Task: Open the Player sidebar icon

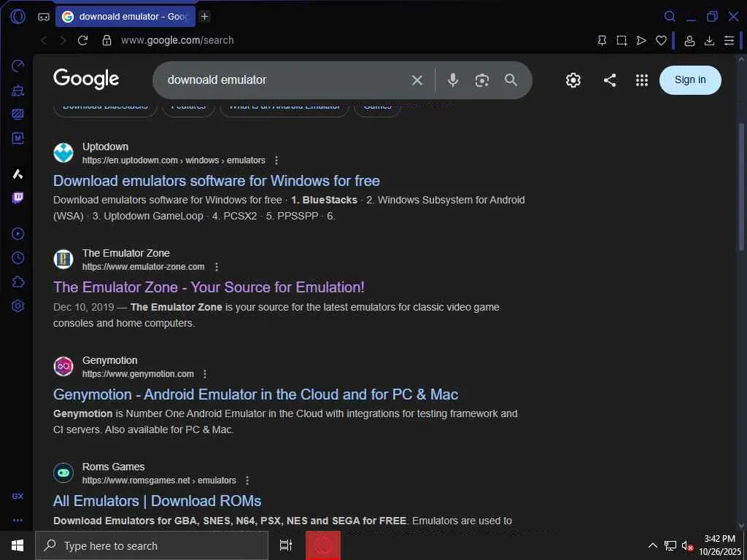Action: point(18,234)
